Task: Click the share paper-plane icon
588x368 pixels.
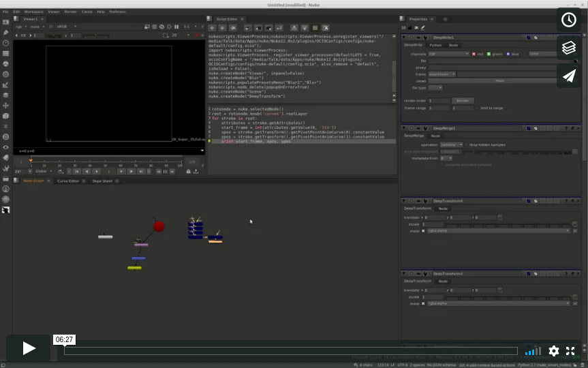Action: point(569,76)
